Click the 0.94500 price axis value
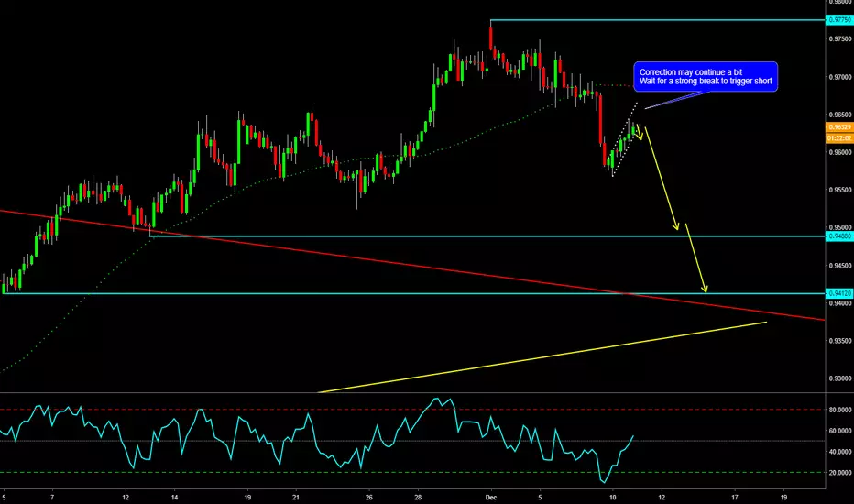The width and height of the screenshot is (854, 504). [840, 266]
